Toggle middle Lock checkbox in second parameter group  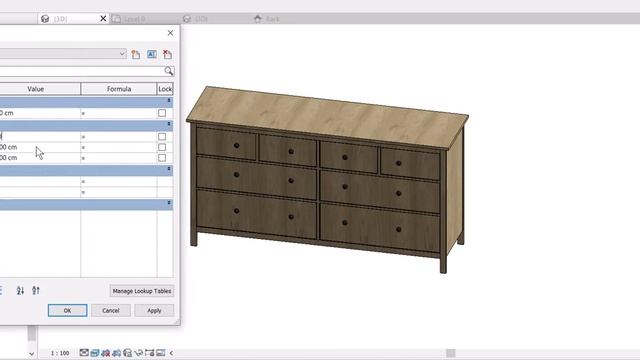click(x=162, y=147)
